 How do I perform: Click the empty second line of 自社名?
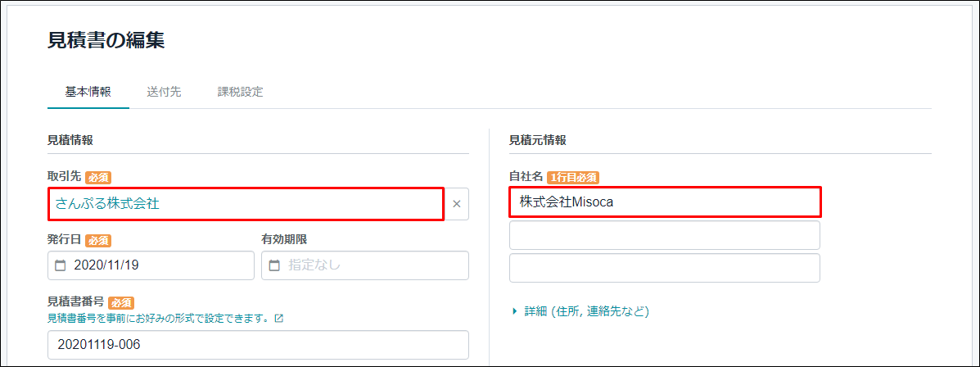tap(664, 235)
